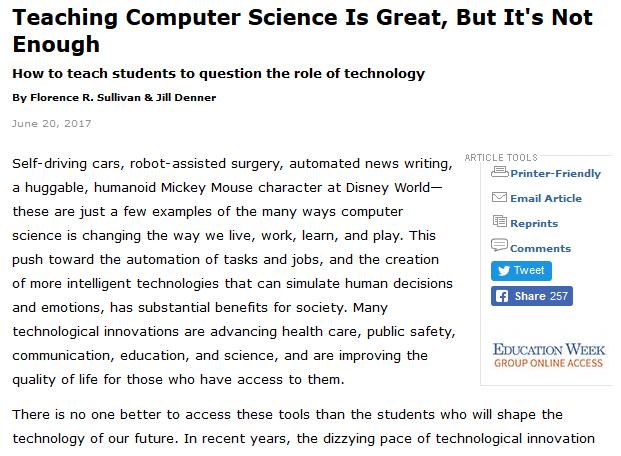Click the printer icon in Article Tools
Viewport: 621px width, 456px height.
point(499,172)
